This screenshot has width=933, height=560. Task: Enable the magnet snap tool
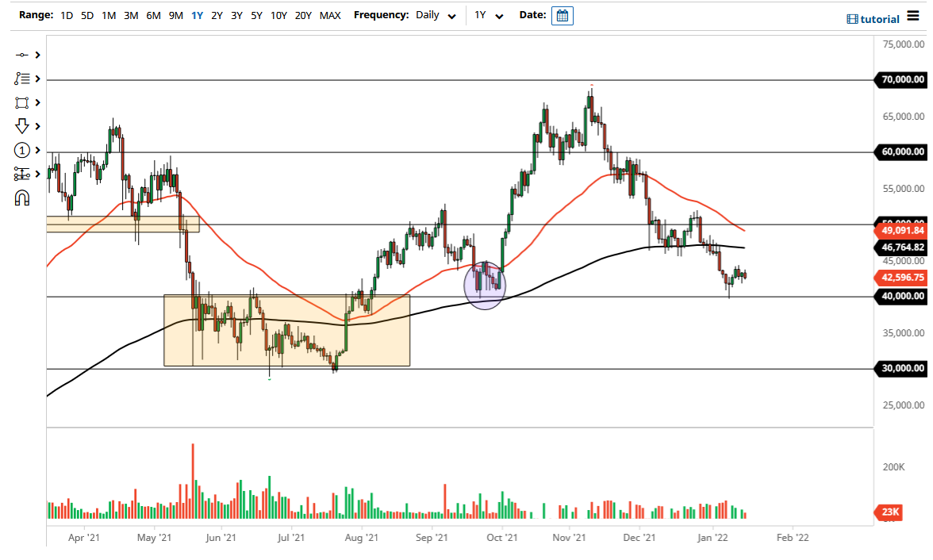[x=22, y=197]
